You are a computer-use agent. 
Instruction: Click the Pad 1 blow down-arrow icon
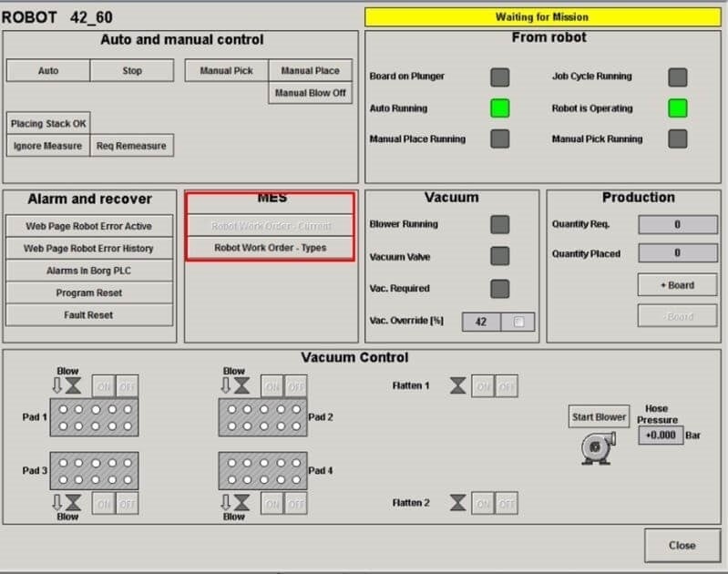[x=57, y=385]
